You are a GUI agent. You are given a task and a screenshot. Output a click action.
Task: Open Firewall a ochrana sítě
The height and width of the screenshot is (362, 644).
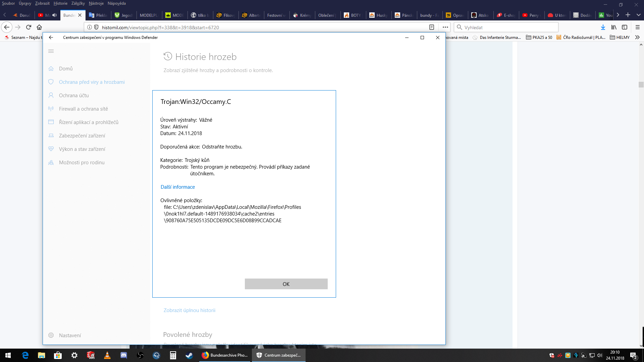[83, 109]
